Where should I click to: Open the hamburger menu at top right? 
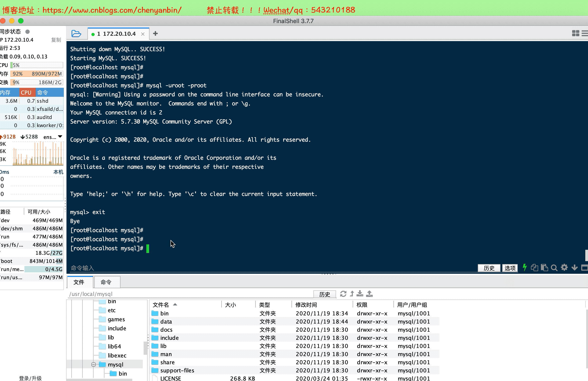coord(585,33)
